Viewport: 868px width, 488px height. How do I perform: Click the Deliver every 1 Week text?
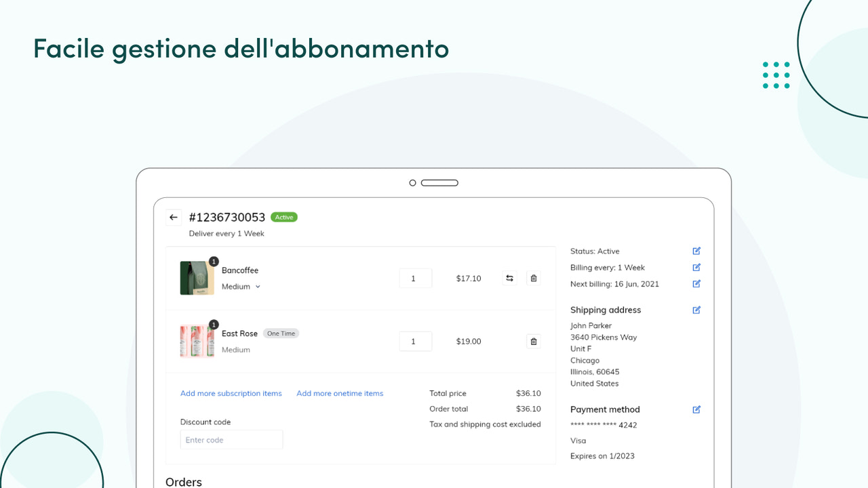226,234
